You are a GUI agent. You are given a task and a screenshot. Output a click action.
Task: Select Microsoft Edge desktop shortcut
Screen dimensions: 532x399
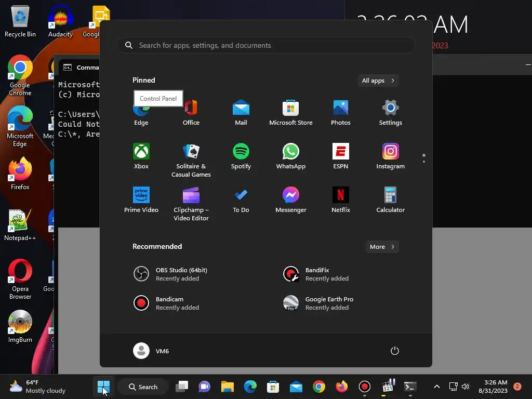(20, 126)
